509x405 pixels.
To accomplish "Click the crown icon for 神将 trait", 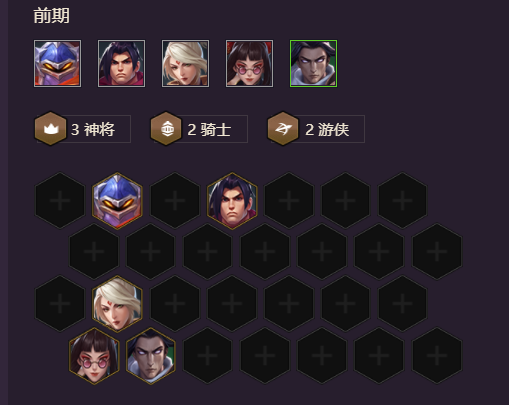I will point(50,129).
